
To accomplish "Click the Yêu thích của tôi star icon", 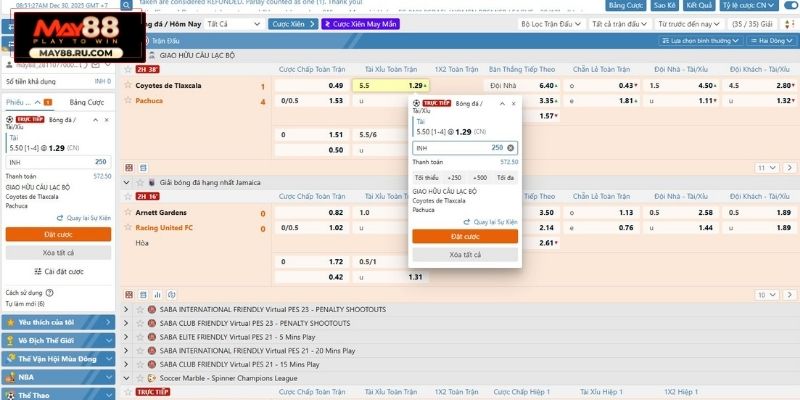I will pos(10,322).
